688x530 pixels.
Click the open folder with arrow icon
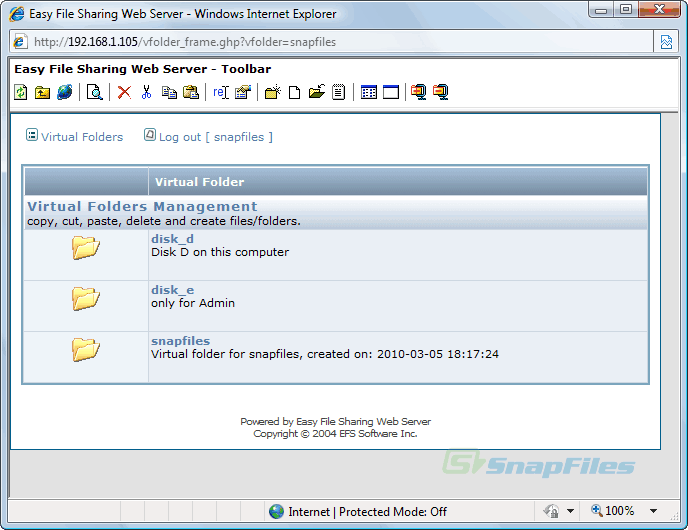[x=316, y=92]
